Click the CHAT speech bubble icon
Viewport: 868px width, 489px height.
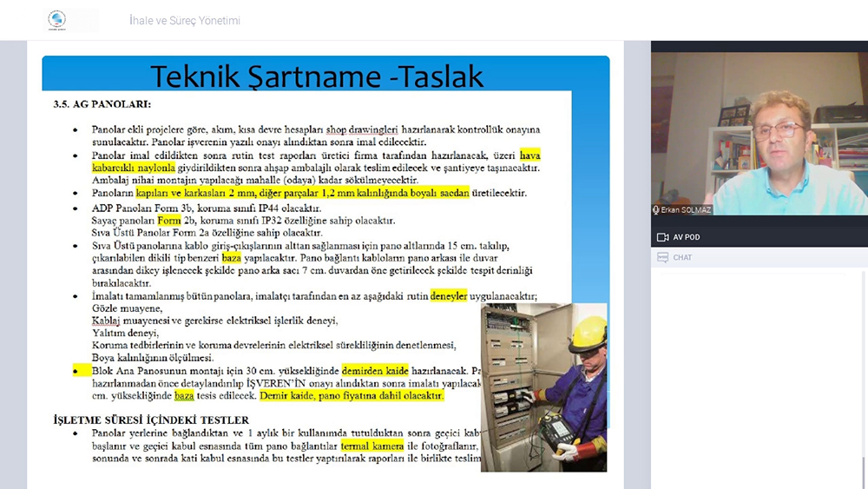(x=662, y=257)
